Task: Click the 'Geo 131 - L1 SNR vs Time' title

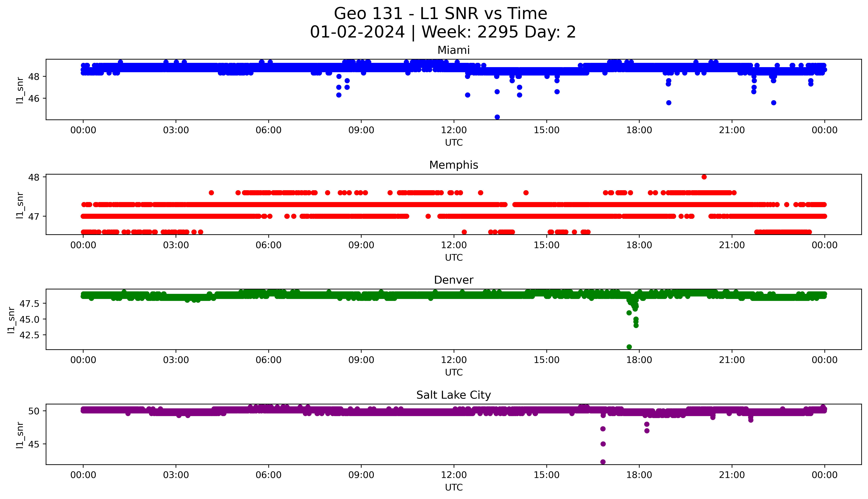Action: 440,14
